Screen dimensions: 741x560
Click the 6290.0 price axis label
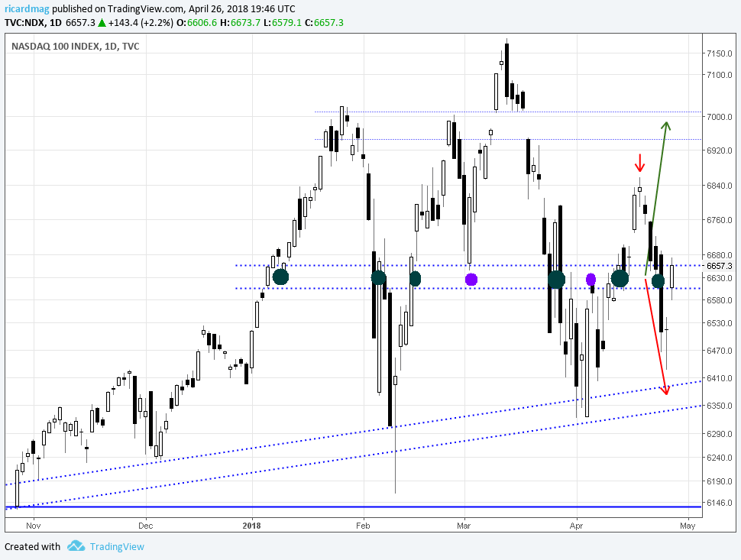[x=720, y=434]
